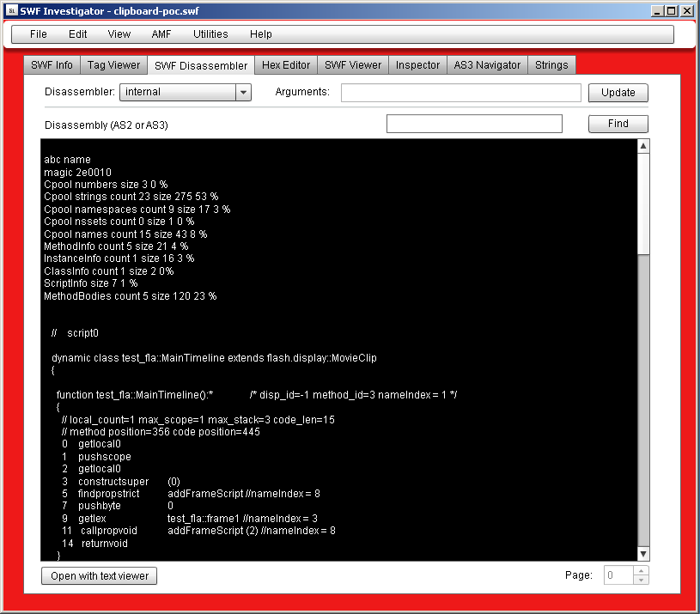Select the AS3 Navigator tab

coord(487,65)
